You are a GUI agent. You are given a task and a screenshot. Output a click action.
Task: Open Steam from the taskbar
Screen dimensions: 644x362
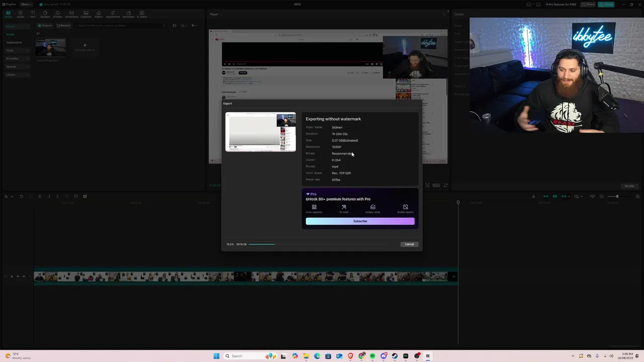click(394, 356)
